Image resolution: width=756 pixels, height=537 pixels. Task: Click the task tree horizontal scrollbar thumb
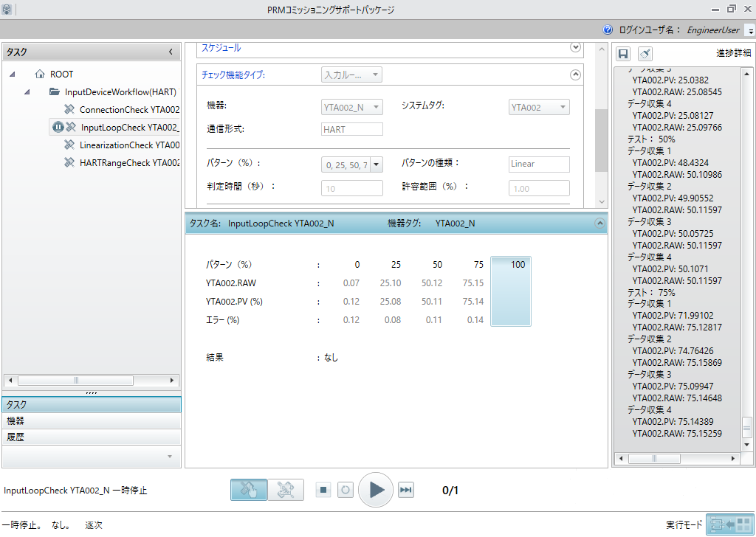pyautogui.click(x=76, y=380)
